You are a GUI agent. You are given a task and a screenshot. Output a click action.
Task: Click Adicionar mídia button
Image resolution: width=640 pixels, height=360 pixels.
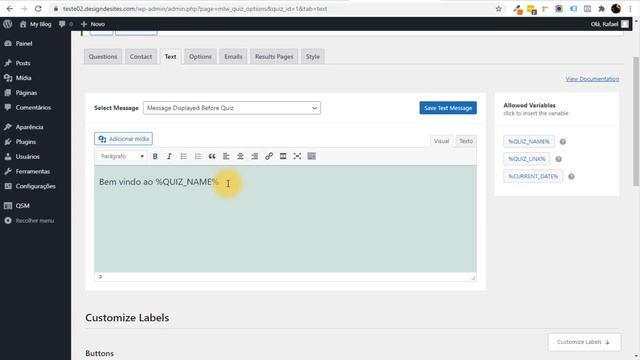123,139
